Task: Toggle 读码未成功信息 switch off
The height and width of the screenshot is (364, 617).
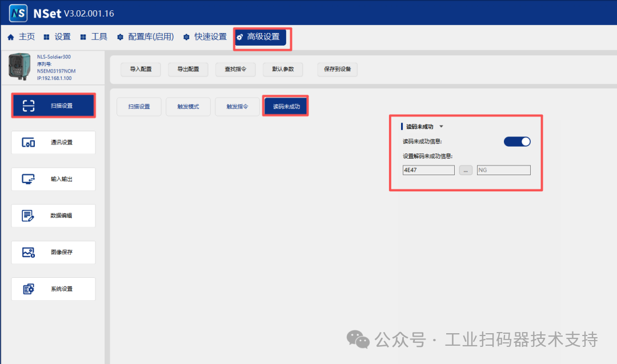Action: pos(517,141)
